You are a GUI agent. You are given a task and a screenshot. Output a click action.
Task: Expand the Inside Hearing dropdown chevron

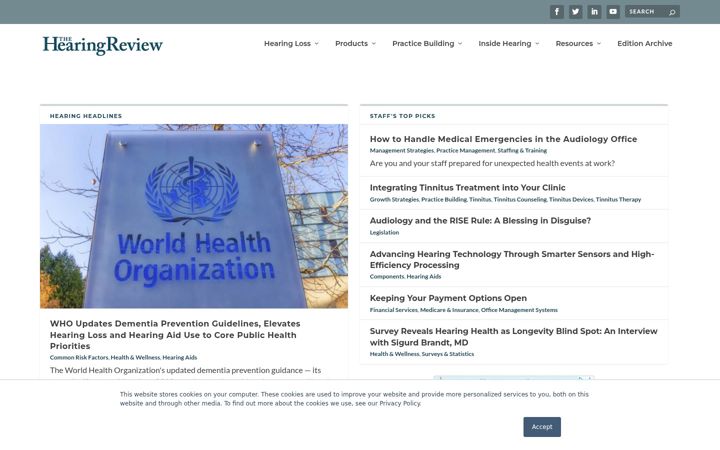537,44
